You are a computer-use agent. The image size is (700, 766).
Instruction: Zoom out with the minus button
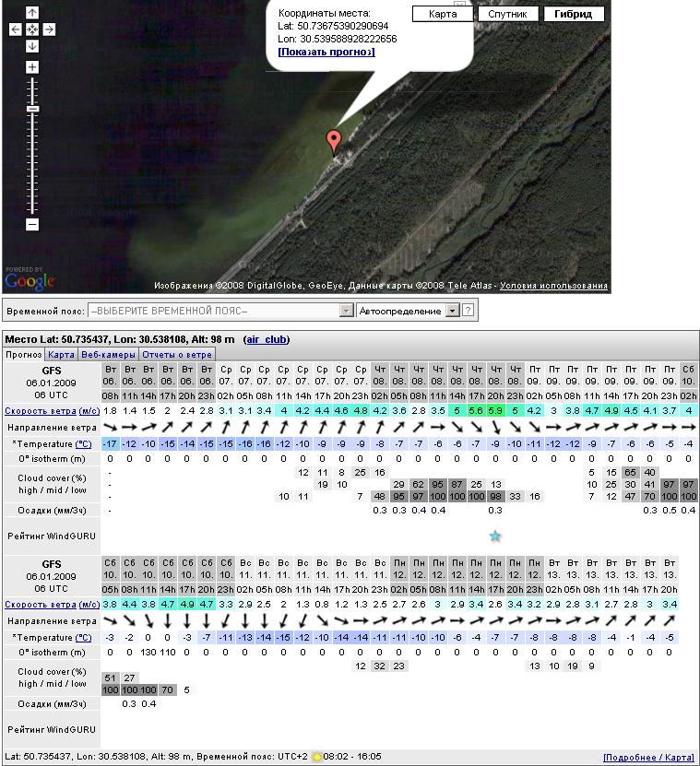pos(32,224)
